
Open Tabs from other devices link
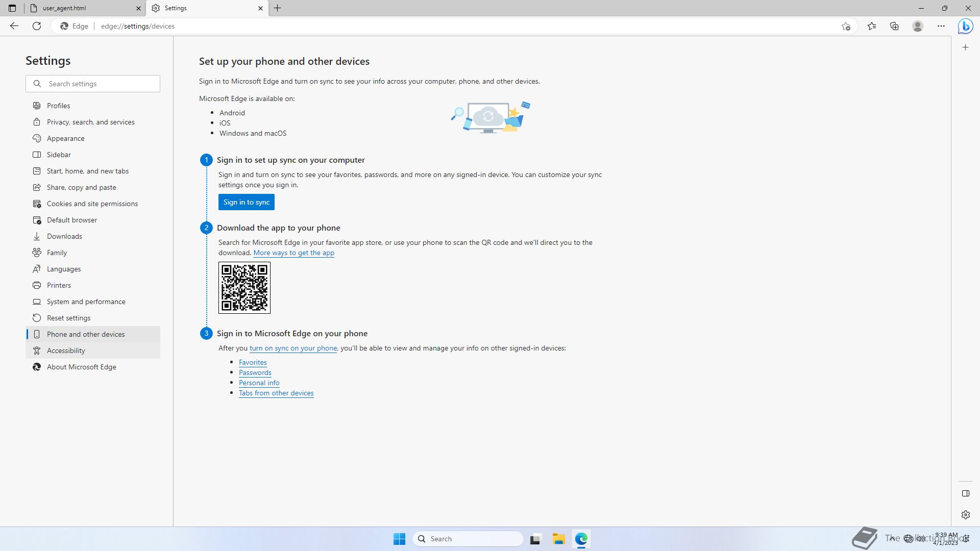tap(276, 393)
